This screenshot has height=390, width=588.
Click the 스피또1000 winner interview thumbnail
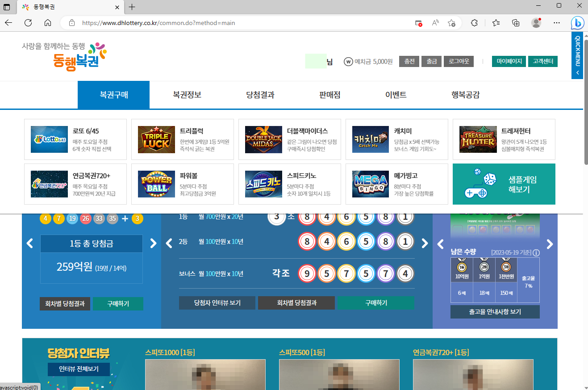coord(205,375)
